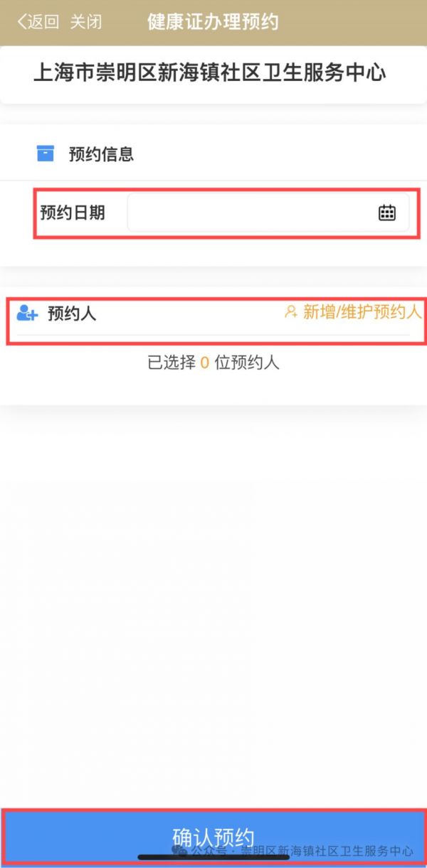Click the blue add-person icon

(x=27, y=313)
